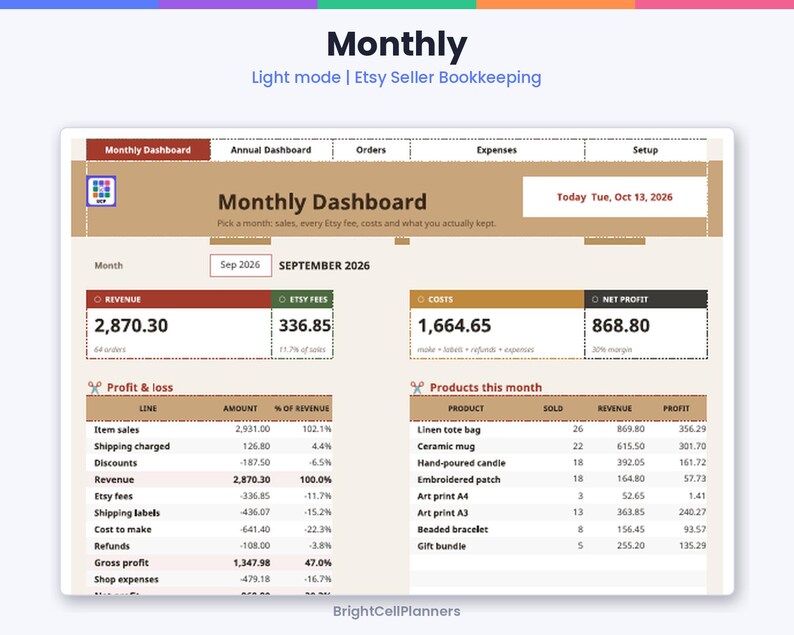Open the Sep 2026 month selector
Image resolution: width=794 pixels, height=635 pixels.
(x=241, y=265)
